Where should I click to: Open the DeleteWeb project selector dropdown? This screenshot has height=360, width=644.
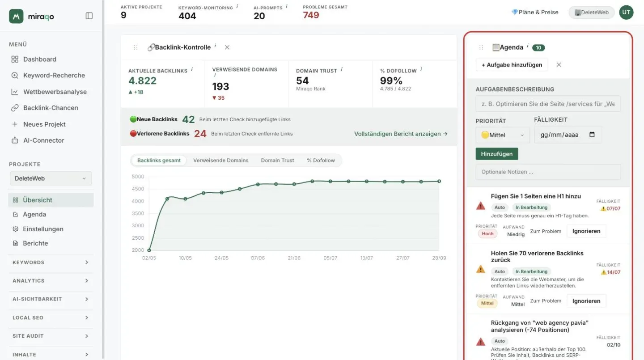click(51, 178)
